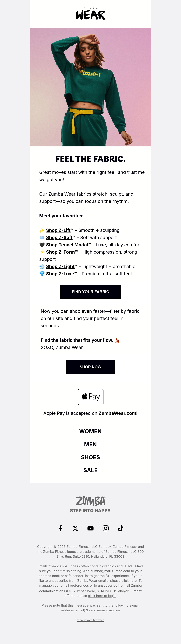
Task: Open the Men category
Action: click(x=90, y=444)
